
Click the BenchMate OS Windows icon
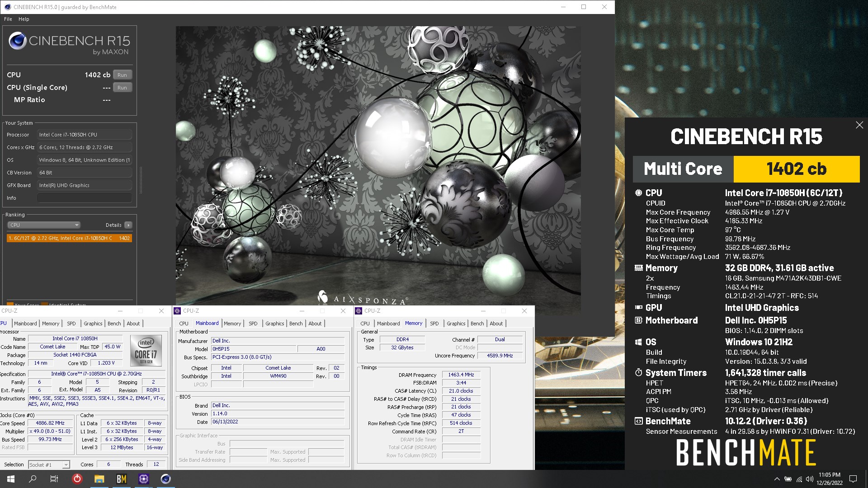click(x=638, y=342)
